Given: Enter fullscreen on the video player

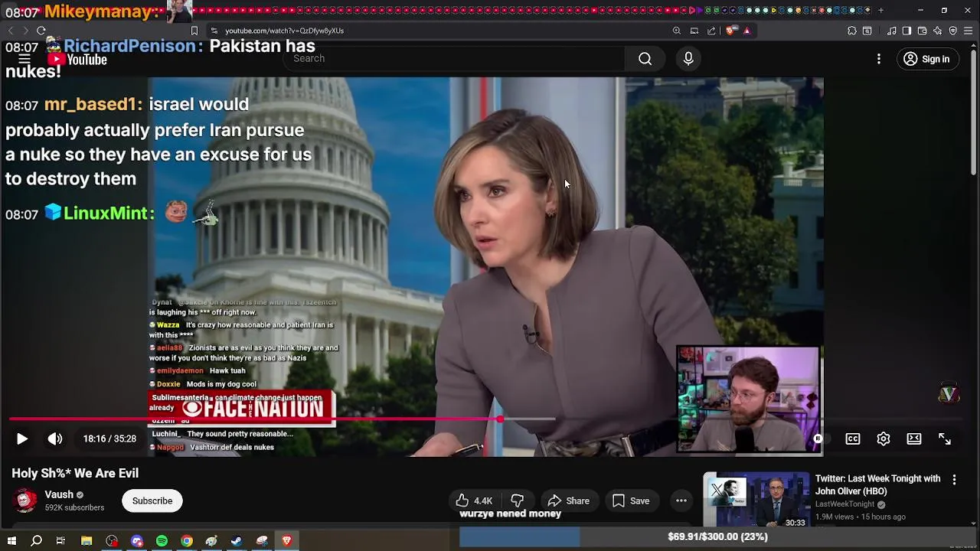Looking at the screenshot, I should [944, 439].
